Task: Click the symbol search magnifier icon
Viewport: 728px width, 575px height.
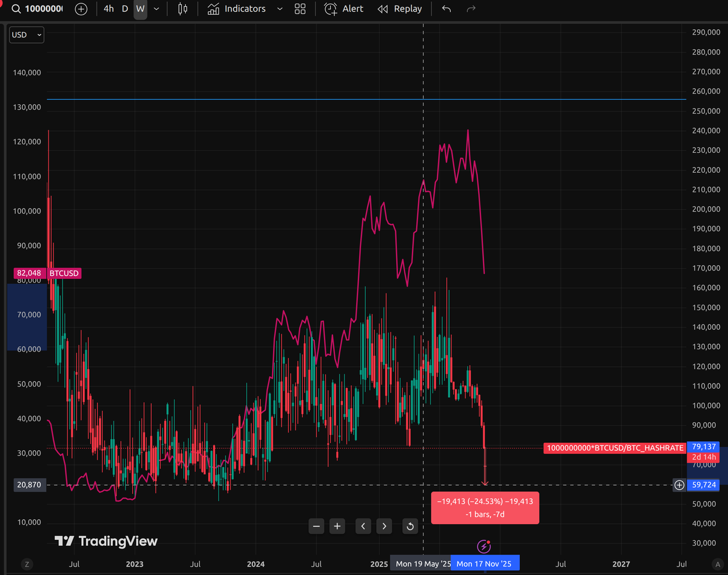Action: (x=16, y=9)
